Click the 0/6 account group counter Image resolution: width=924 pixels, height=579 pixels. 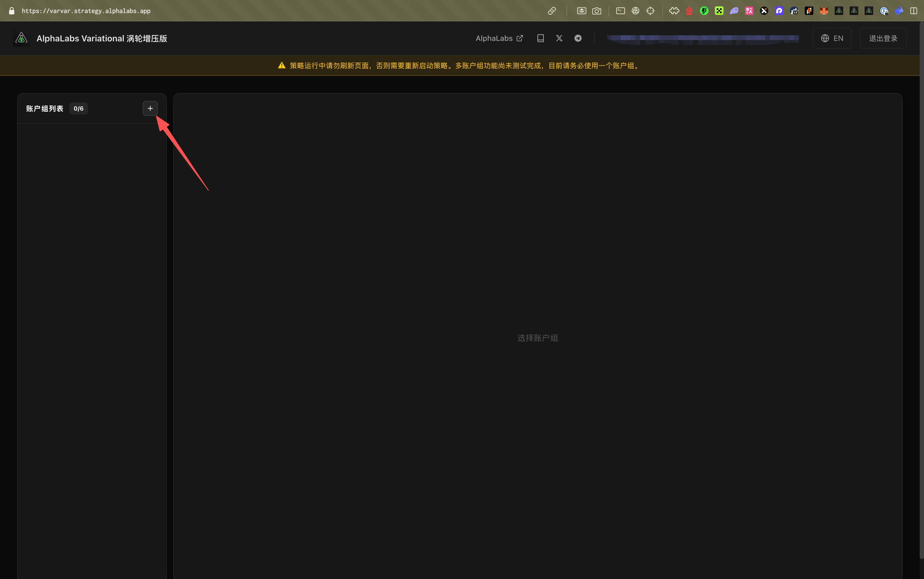tap(79, 109)
